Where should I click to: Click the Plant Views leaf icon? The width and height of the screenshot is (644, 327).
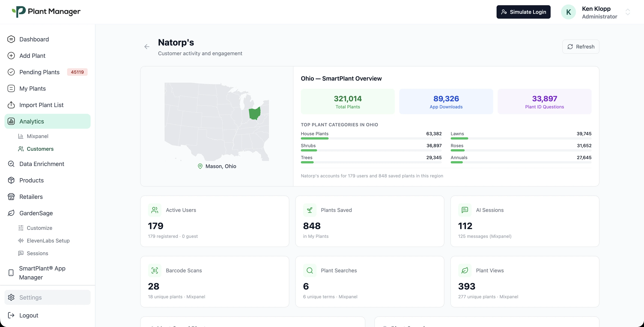465,270
